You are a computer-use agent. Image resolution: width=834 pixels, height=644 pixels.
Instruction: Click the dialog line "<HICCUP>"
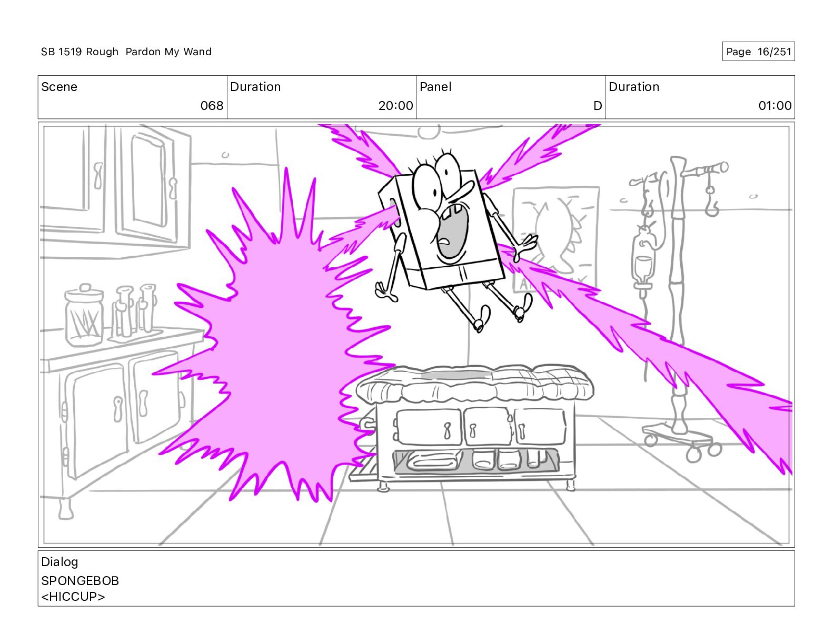(73, 597)
